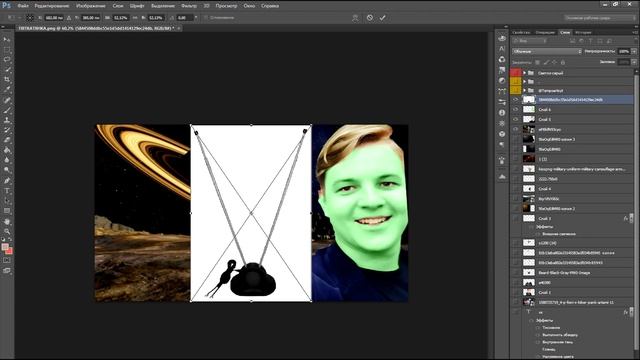Click the lock position icon
This screenshot has width=640, height=360.
[554, 62]
